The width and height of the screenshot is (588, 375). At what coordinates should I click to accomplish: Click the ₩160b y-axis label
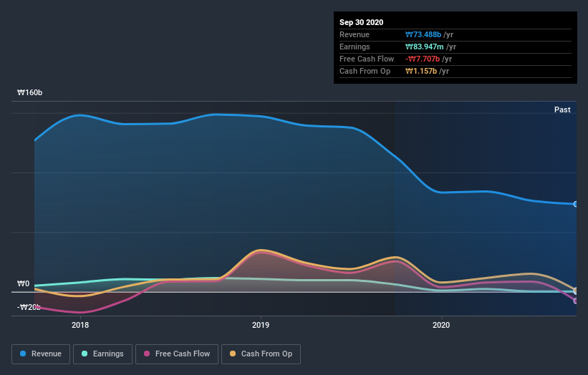coord(29,92)
